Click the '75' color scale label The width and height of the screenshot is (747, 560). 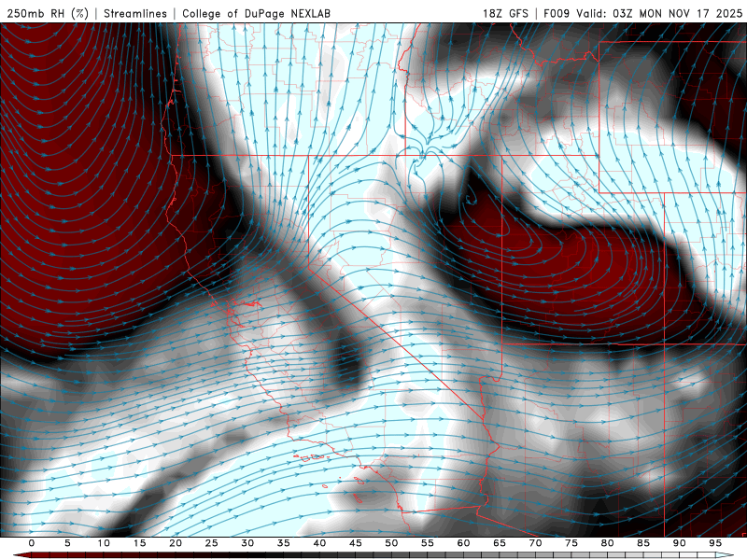pos(571,543)
